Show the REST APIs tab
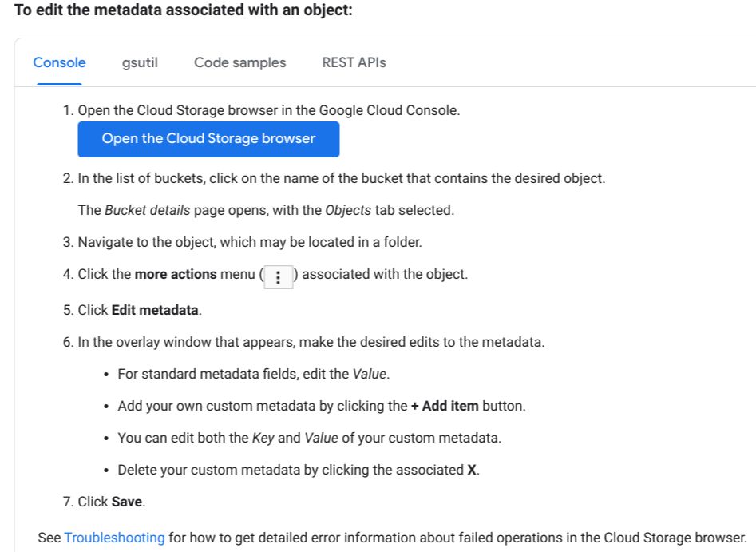The height and width of the screenshot is (552, 756). coord(354,62)
